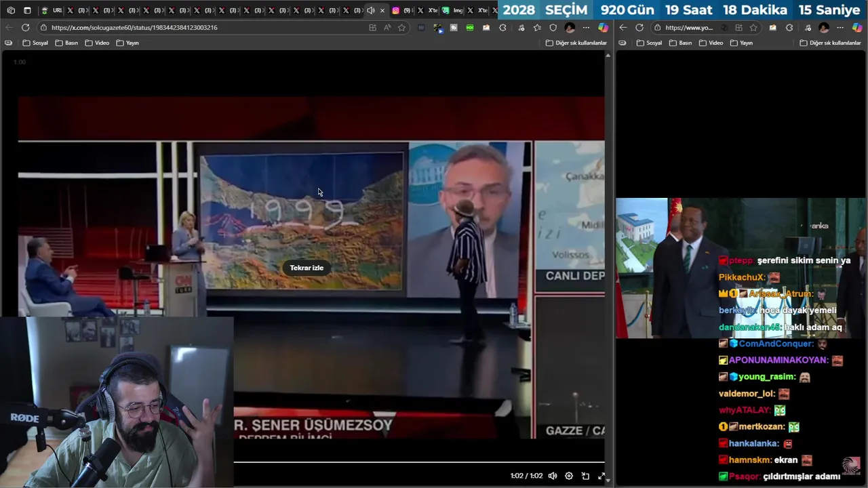The image size is (868, 488).
Task: Open the left window's three-dot settings menu
Action: click(586, 28)
